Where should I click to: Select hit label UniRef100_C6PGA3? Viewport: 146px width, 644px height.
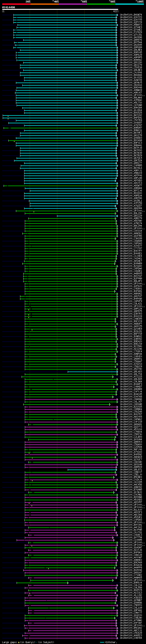pyautogui.click(x=131, y=244)
